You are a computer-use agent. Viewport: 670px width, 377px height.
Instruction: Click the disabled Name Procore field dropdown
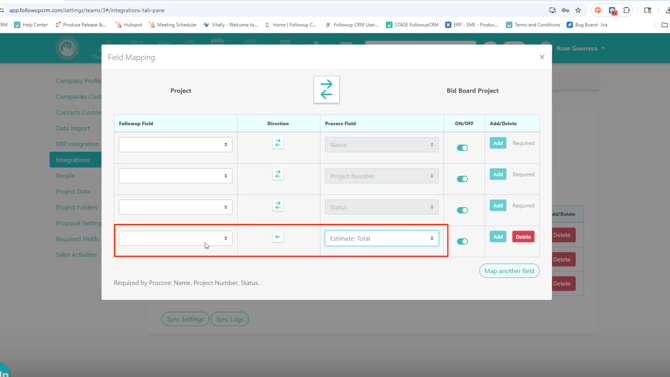[x=382, y=145]
